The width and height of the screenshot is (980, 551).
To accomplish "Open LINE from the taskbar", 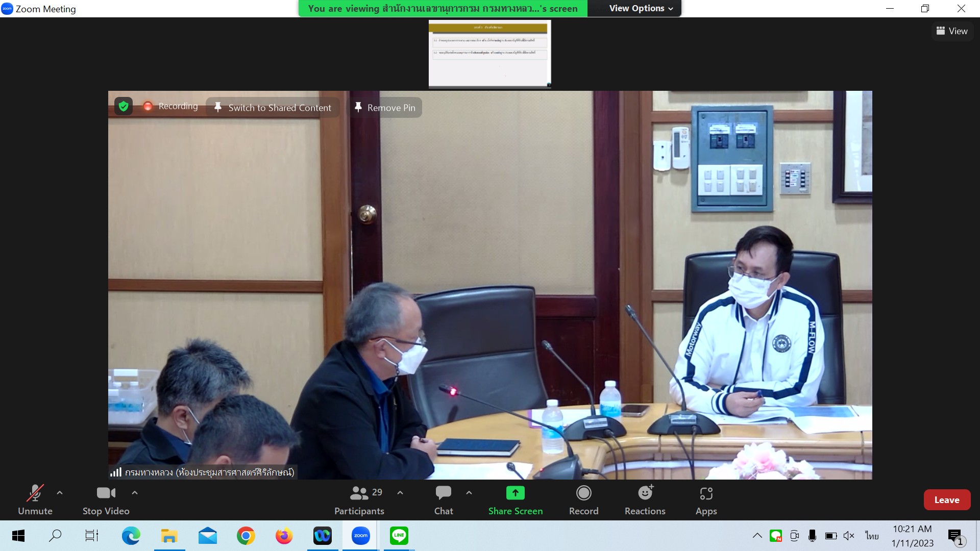I will coord(399,536).
